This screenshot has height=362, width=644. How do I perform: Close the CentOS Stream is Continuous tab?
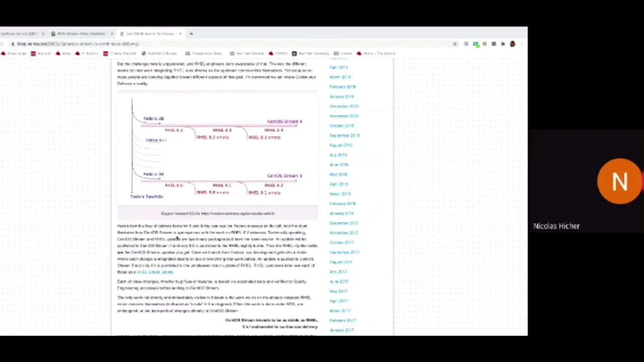coord(180,34)
